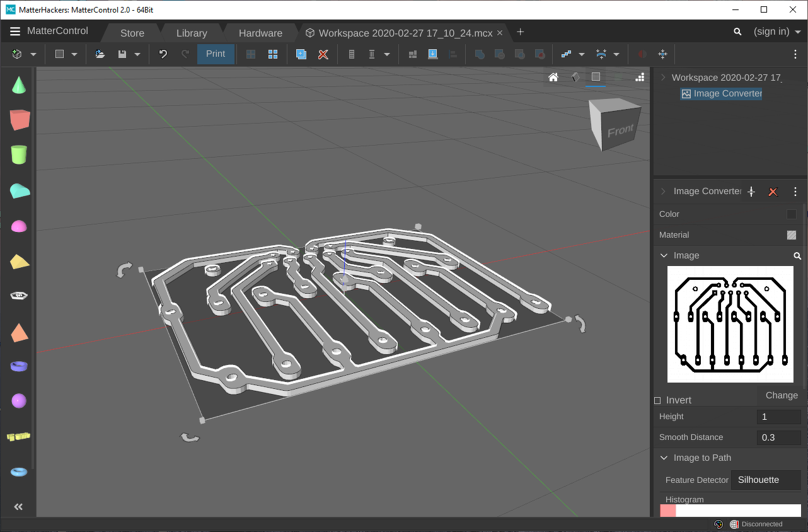Open the search magnifier in the top bar

737,32
